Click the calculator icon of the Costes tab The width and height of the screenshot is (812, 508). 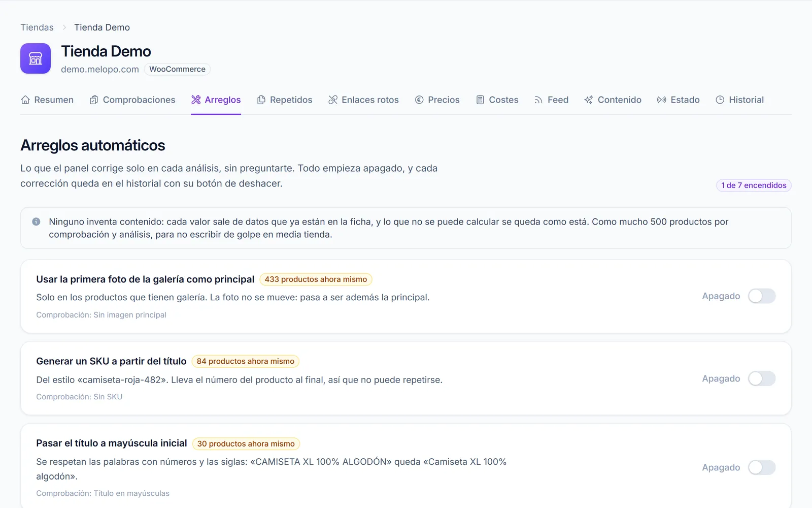480,100
